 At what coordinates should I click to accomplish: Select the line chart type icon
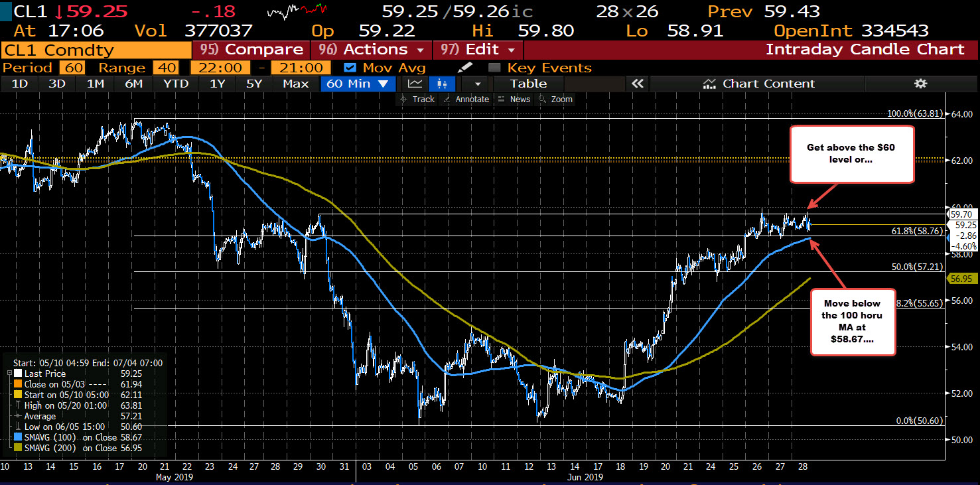pyautogui.click(x=415, y=84)
